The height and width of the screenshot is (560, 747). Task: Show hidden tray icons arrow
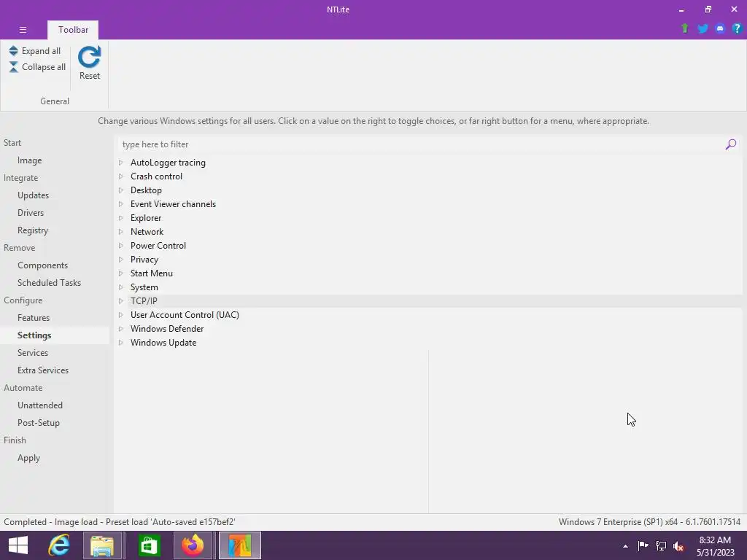coord(625,546)
